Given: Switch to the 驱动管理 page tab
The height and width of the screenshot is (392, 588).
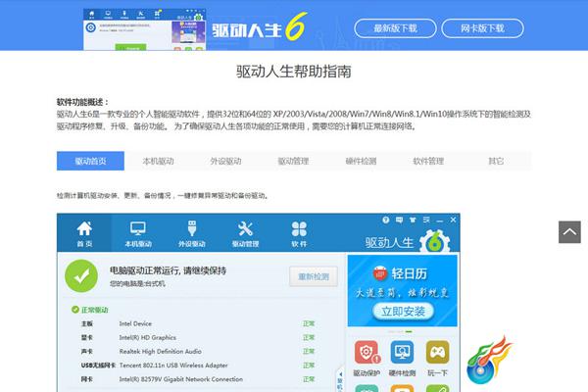Looking at the screenshot, I should (x=293, y=161).
